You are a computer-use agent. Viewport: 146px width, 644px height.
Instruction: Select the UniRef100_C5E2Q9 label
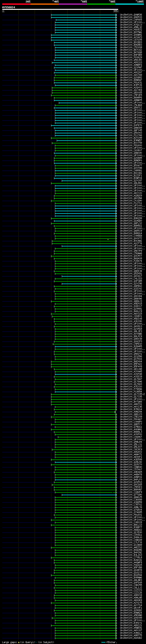tap(131, 417)
